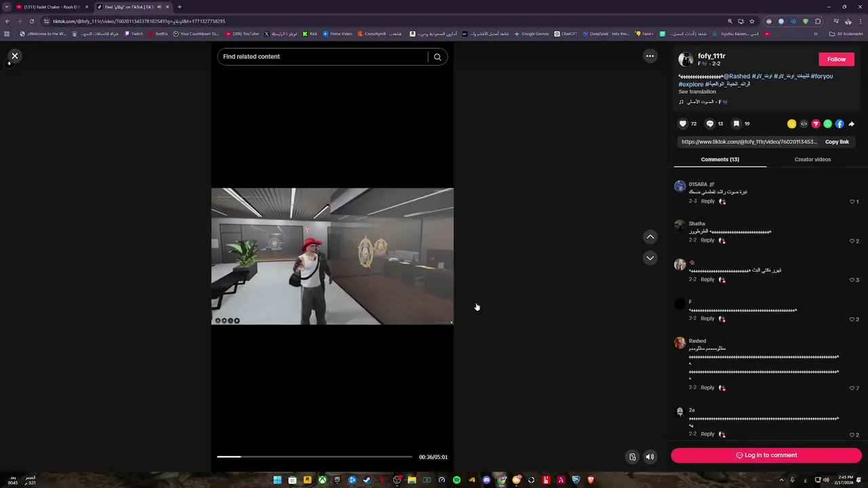Image resolution: width=868 pixels, height=488 pixels.
Task: Toggle auto-scroll icon beside the volume button
Action: point(632,457)
